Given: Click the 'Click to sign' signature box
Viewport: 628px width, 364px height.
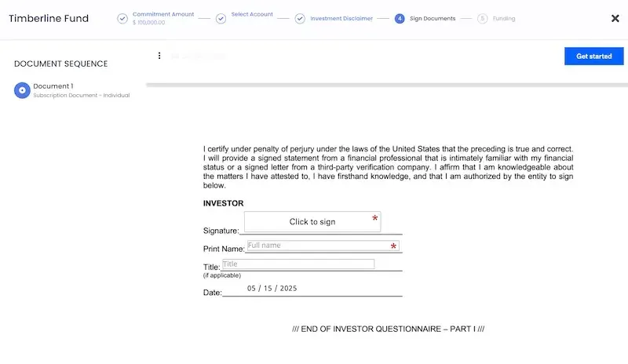Looking at the screenshot, I should coord(312,221).
